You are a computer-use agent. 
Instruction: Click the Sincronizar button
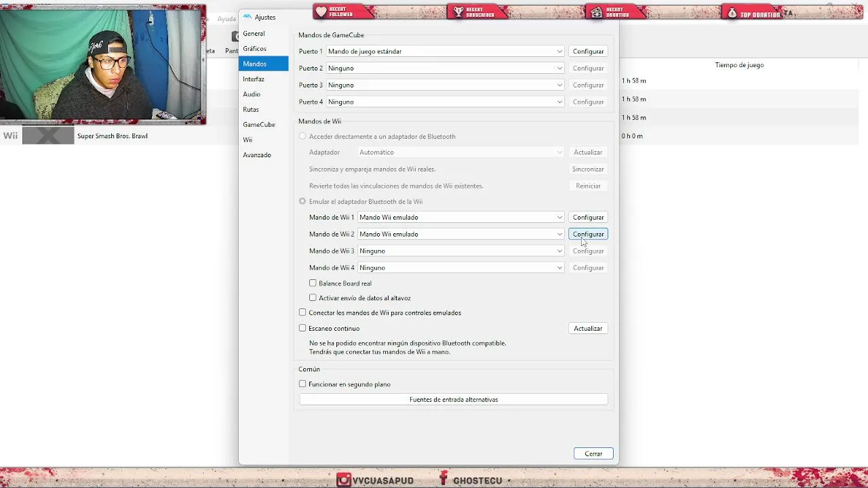[588, 169]
